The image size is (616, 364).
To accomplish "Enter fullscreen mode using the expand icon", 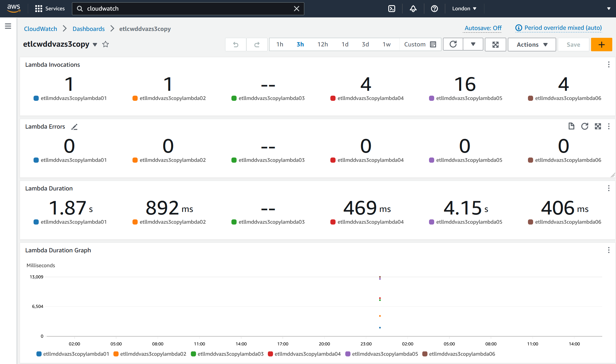I will coord(495,44).
